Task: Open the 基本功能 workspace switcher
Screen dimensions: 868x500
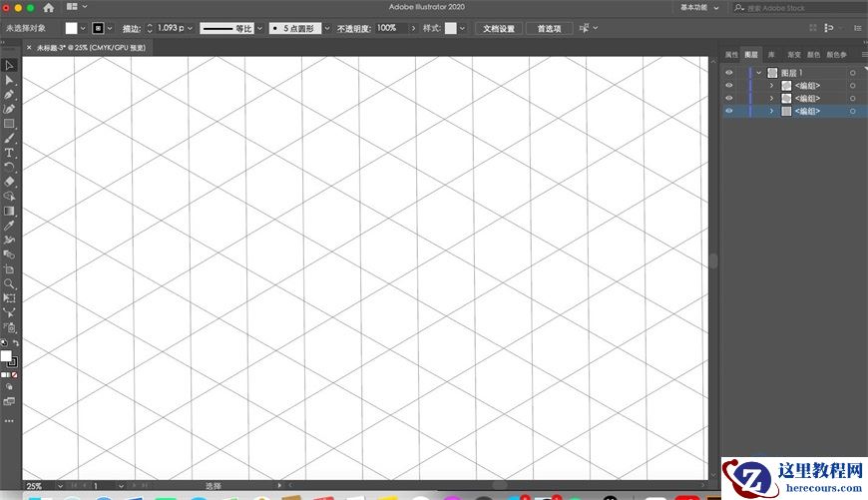Action: pos(699,7)
